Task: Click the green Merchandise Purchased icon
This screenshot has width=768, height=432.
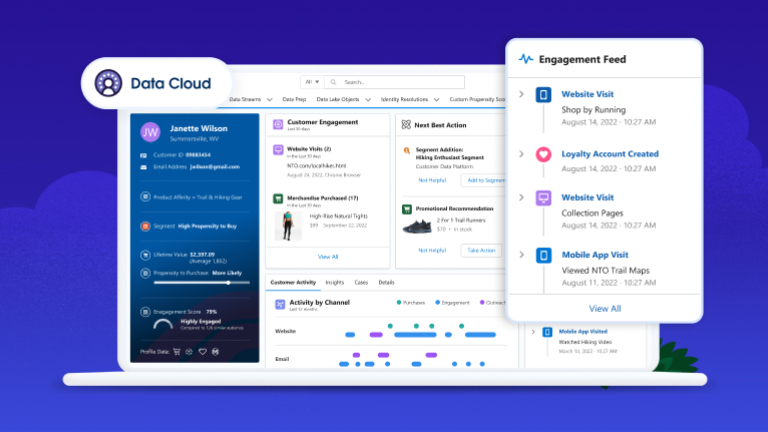Action: tap(278, 198)
